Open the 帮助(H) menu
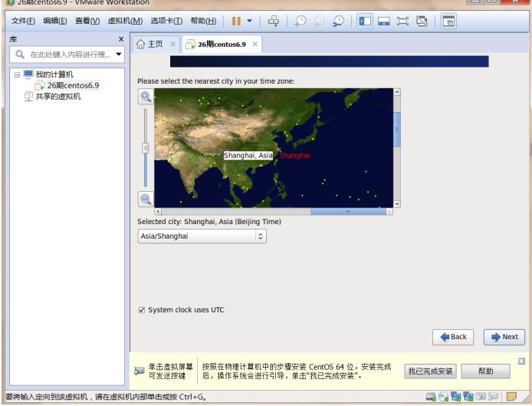532x406 pixels. coord(203,21)
